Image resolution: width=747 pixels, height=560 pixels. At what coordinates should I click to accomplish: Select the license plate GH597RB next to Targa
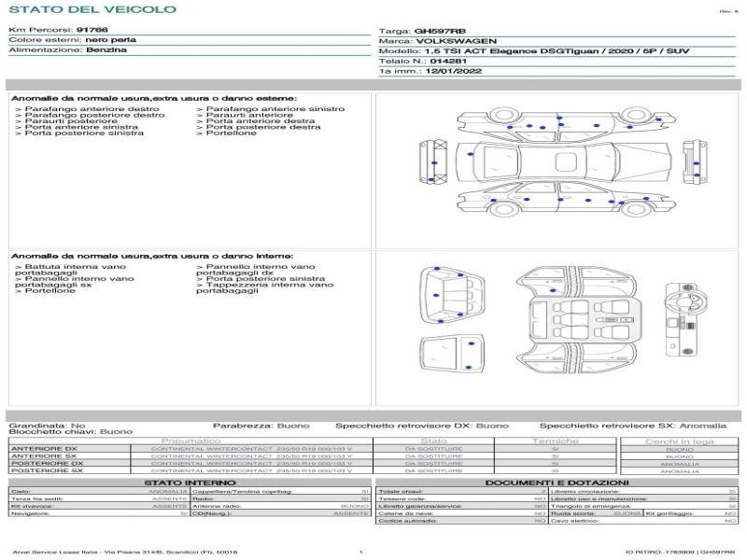(x=440, y=32)
